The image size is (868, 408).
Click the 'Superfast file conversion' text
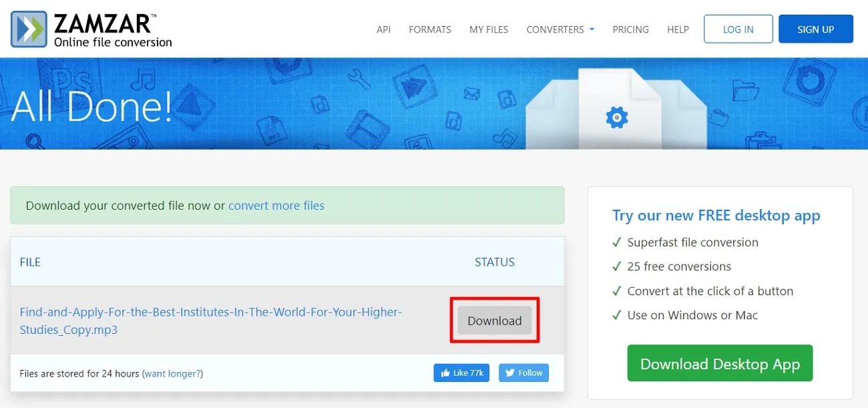(693, 242)
